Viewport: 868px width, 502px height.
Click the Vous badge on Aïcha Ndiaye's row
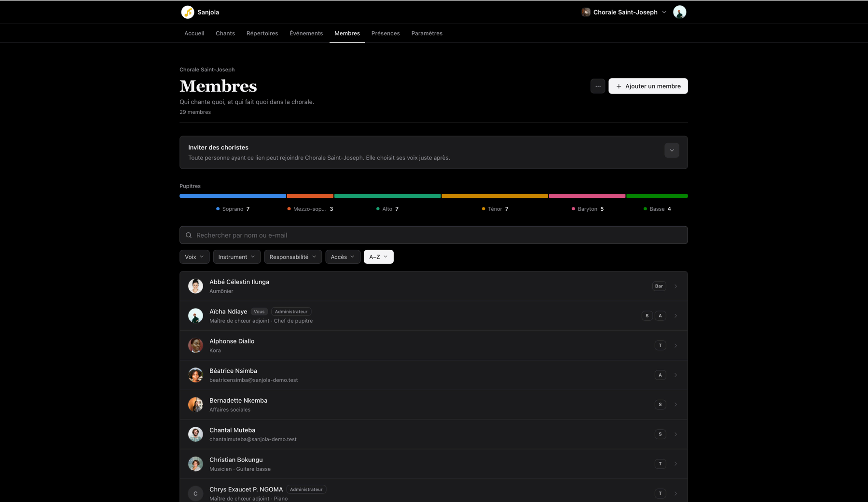[259, 312]
